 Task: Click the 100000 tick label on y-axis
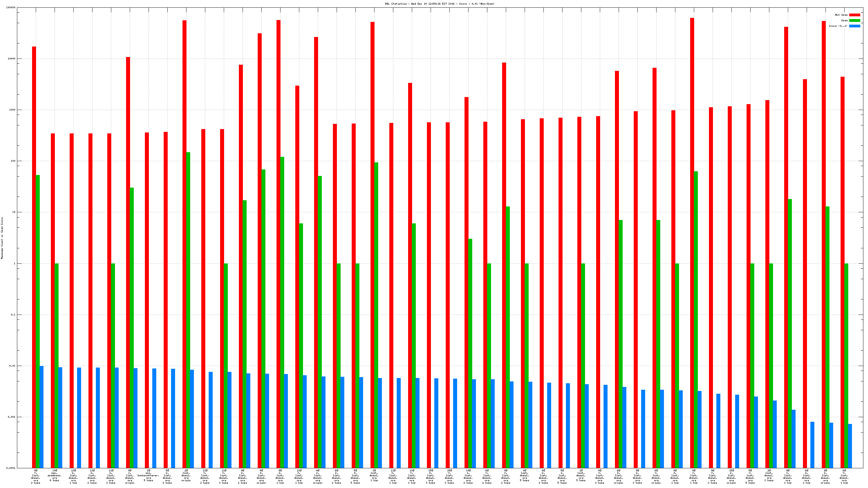coord(11,7)
